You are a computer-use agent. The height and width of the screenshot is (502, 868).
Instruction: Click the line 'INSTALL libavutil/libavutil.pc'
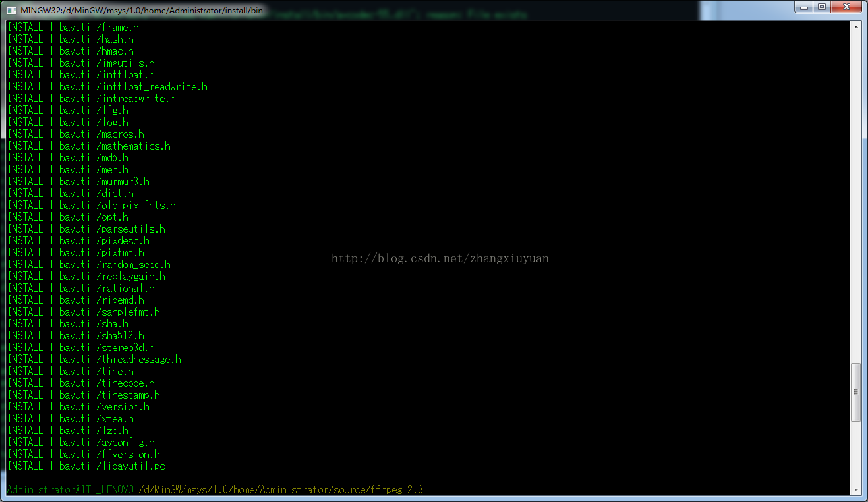pos(86,466)
